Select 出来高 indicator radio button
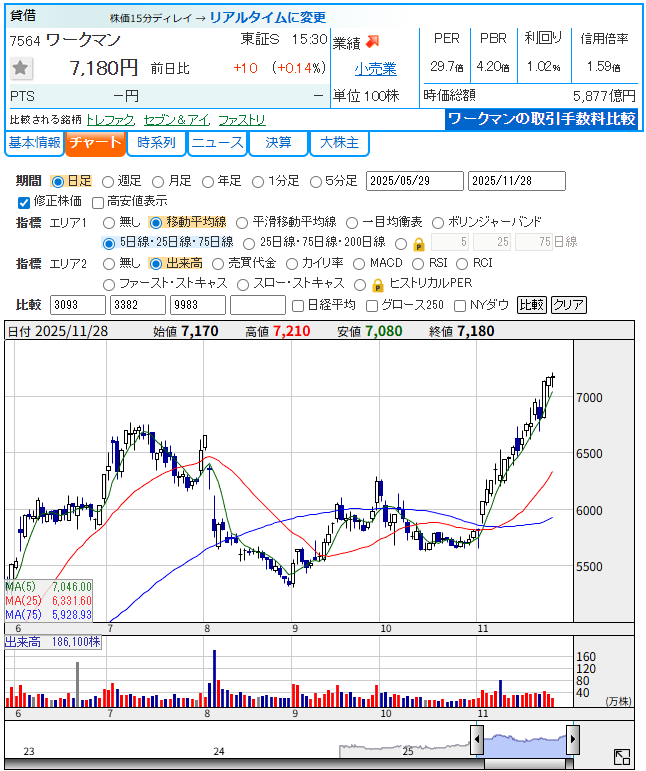Screen dimensions: 646x771 pyautogui.click(x=155, y=264)
